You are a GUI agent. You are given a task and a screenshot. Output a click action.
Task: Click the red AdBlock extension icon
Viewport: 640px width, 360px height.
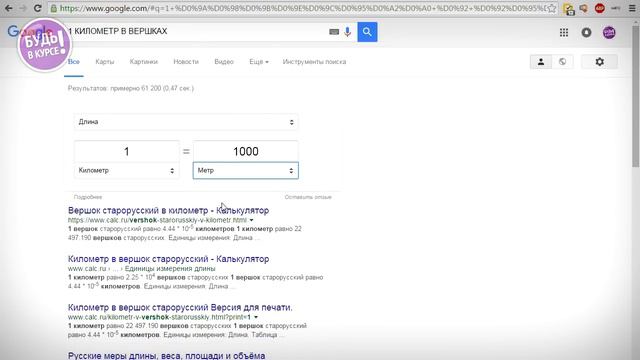point(600,8)
